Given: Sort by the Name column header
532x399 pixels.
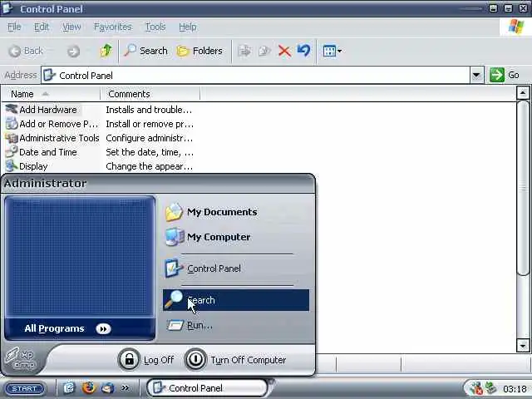Looking at the screenshot, I should (x=51, y=94).
